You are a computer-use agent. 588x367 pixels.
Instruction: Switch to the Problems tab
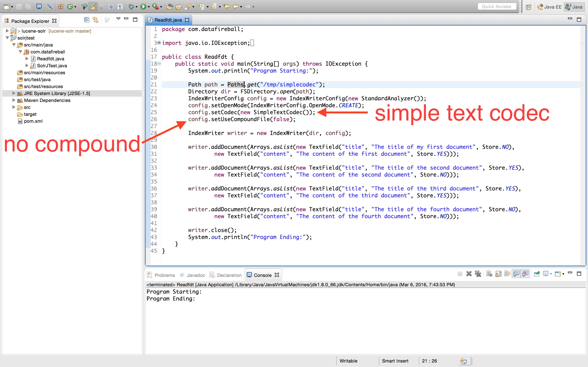pyautogui.click(x=165, y=275)
